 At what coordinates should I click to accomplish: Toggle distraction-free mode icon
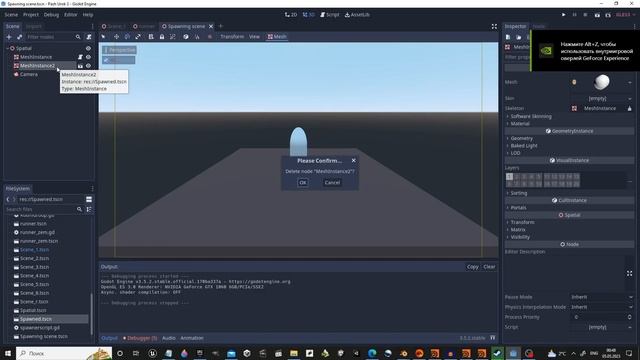[494, 26]
